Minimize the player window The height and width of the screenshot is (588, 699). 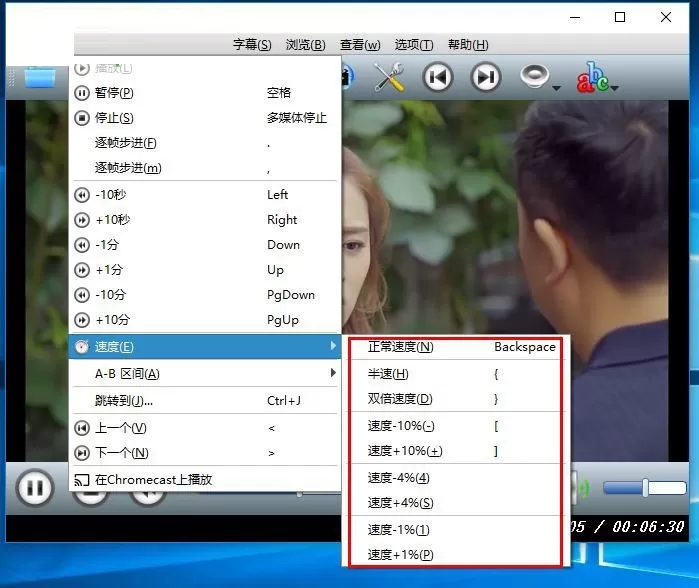(575, 17)
